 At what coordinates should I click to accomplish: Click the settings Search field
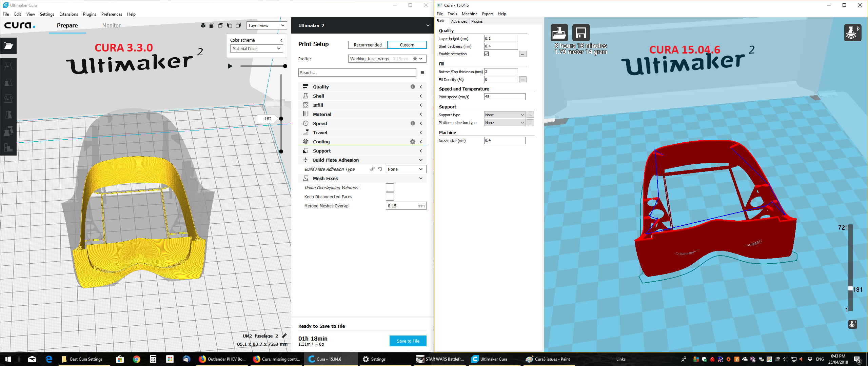click(x=357, y=73)
